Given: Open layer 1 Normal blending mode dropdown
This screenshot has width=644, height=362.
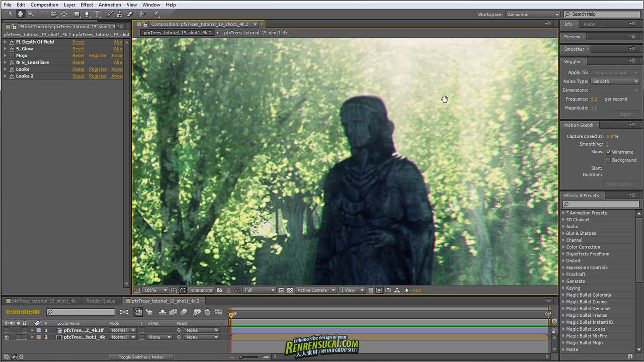Looking at the screenshot, I should [123, 330].
